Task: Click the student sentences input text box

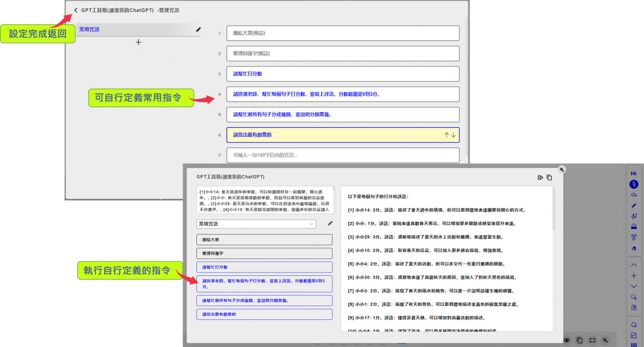Action: tap(266, 200)
